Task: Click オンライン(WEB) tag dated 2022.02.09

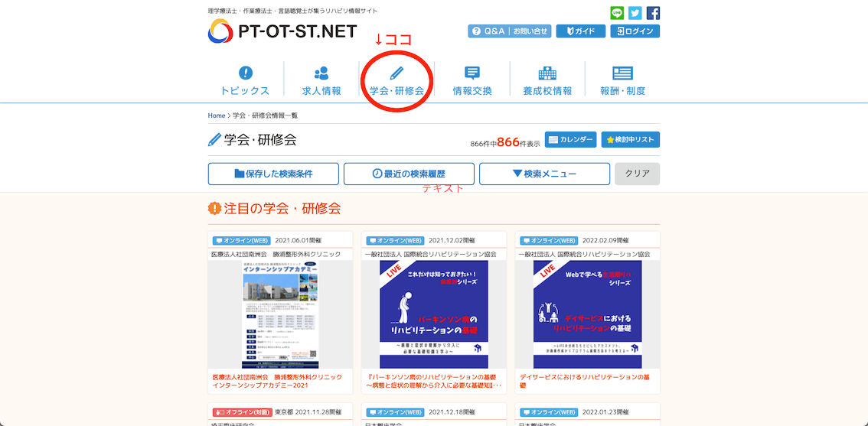Action: coord(549,241)
